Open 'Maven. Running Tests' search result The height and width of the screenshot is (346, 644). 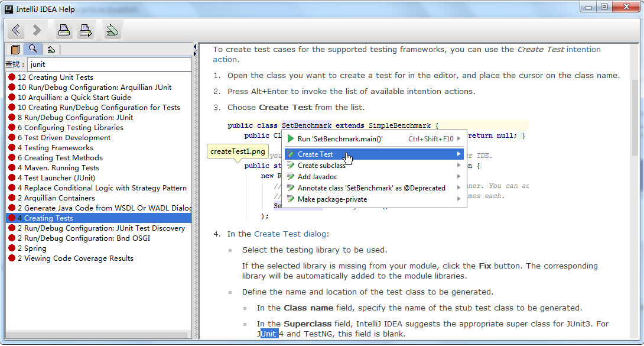[x=61, y=168]
